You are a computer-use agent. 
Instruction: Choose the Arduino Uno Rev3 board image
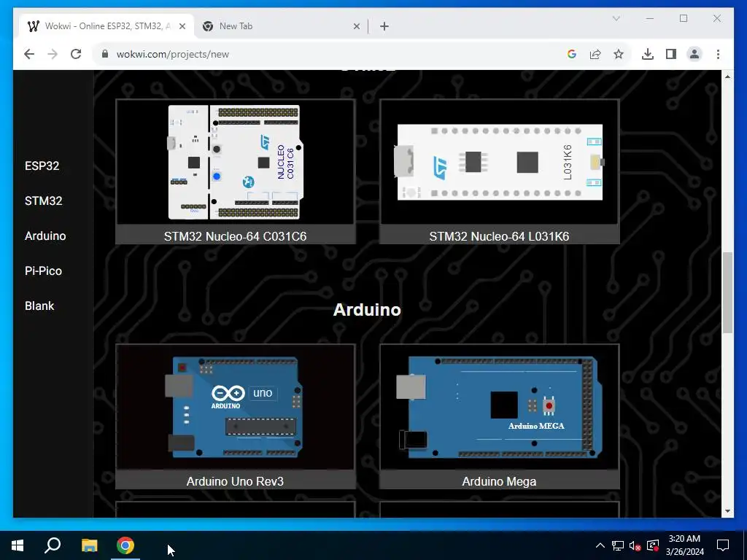click(236, 407)
